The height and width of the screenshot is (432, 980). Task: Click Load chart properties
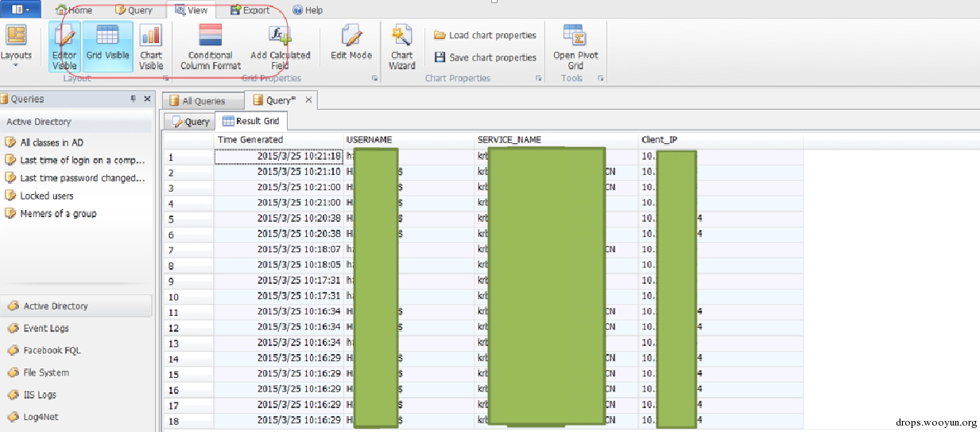pos(485,35)
